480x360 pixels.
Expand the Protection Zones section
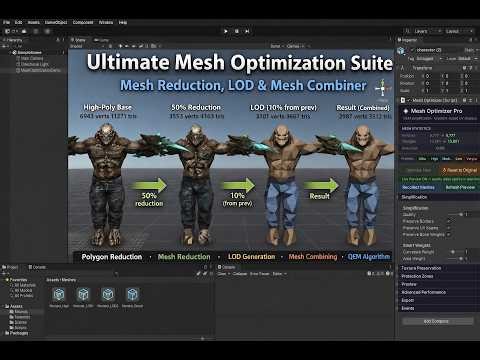[x=439, y=276]
